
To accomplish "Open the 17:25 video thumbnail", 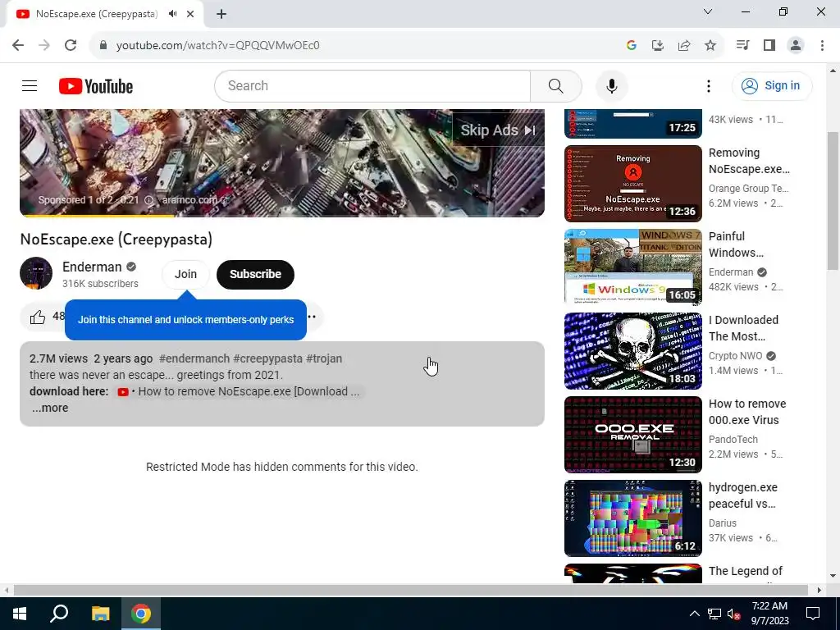I will (x=632, y=124).
